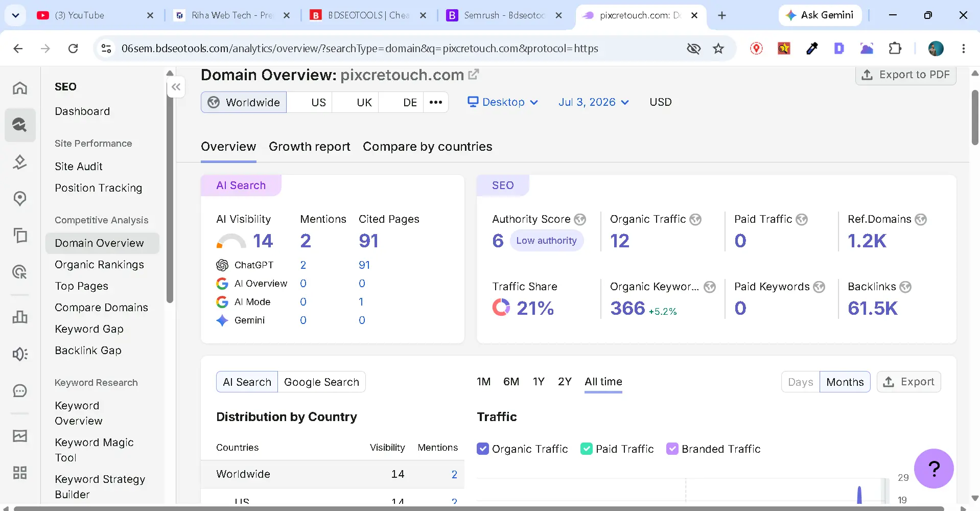
Task: Open the Desktop device dropdown
Action: pyautogui.click(x=503, y=102)
